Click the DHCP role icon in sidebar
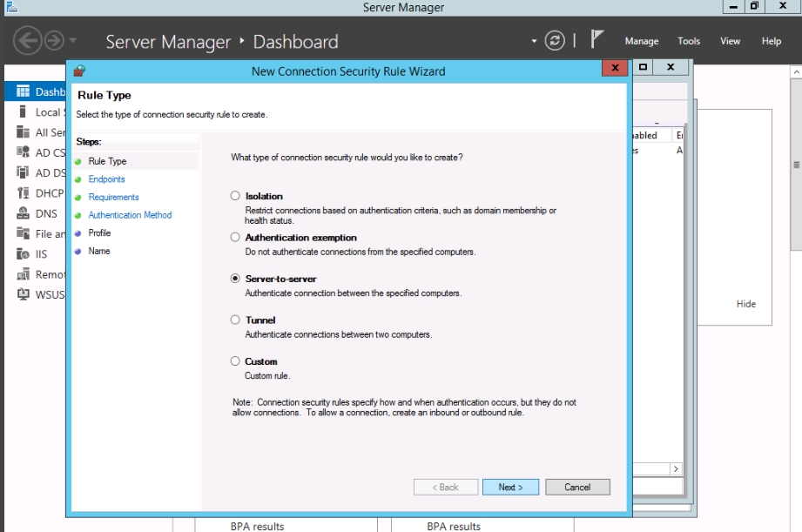 pos(23,192)
